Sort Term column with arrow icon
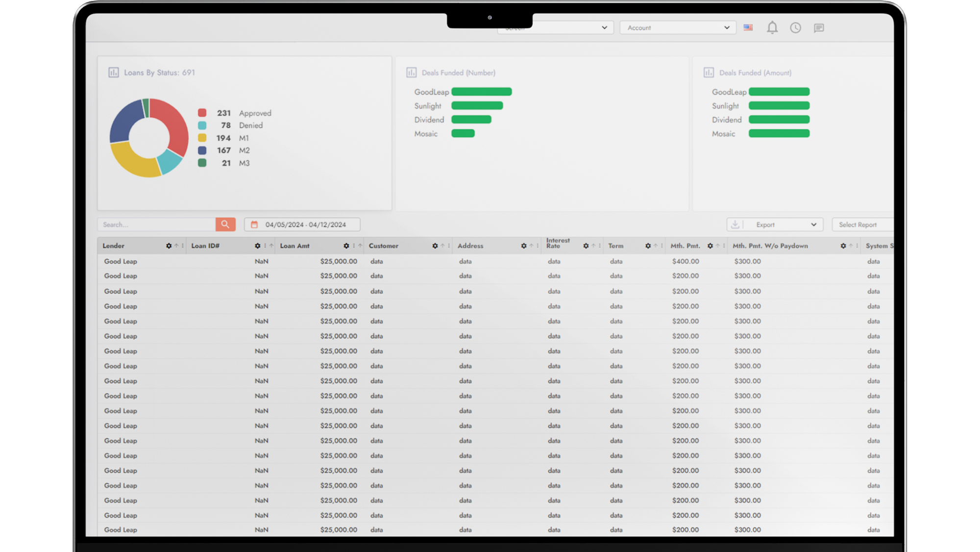This screenshot has width=980, height=552. [x=655, y=246]
